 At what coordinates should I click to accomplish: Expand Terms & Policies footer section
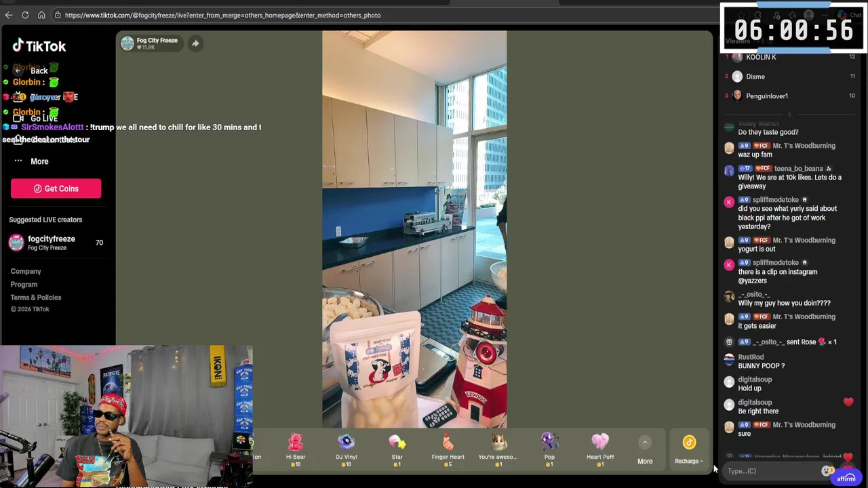pos(36,298)
